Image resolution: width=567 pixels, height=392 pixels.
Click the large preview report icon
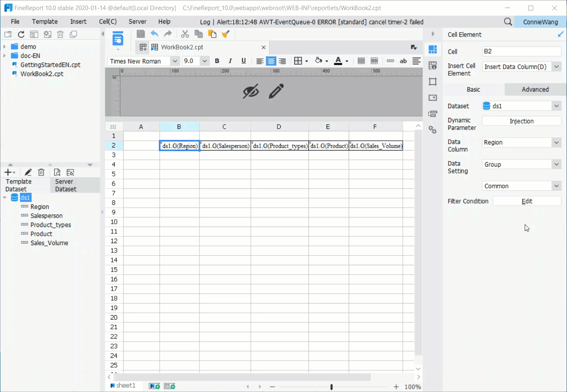pos(118,38)
